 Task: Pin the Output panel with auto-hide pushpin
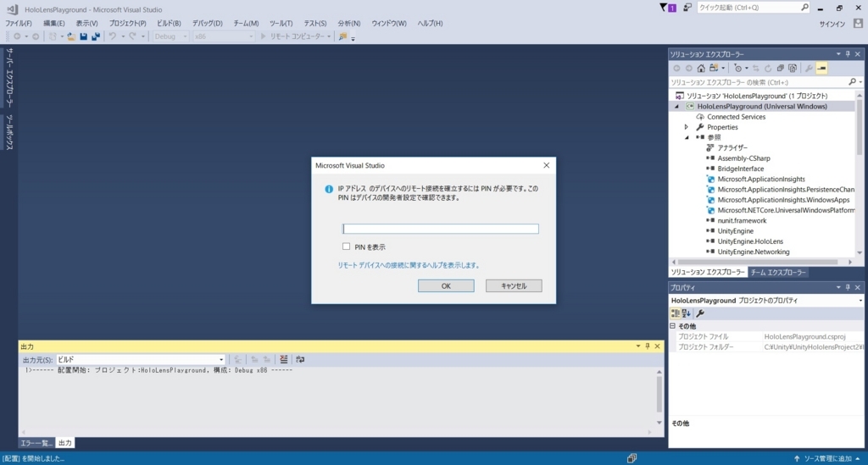[648, 346]
